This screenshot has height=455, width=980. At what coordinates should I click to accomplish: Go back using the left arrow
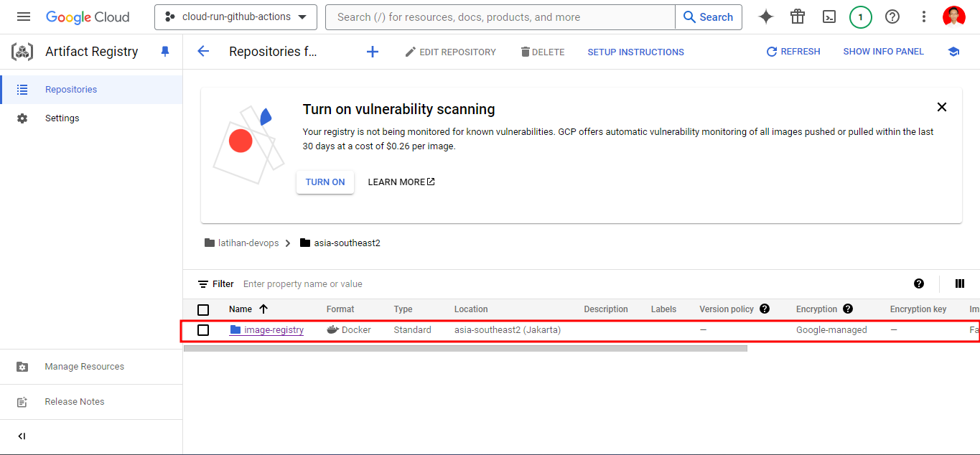[x=203, y=52]
